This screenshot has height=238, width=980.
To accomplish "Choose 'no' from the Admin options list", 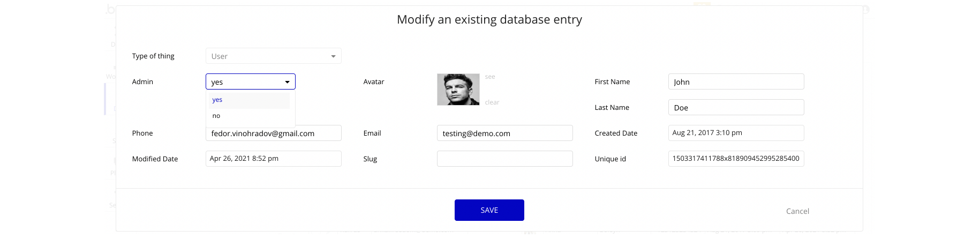I will click(250, 116).
